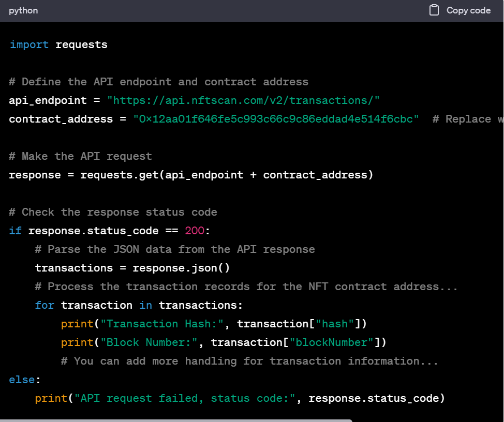
Task: Select the status_code comparison line
Action: (109, 231)
